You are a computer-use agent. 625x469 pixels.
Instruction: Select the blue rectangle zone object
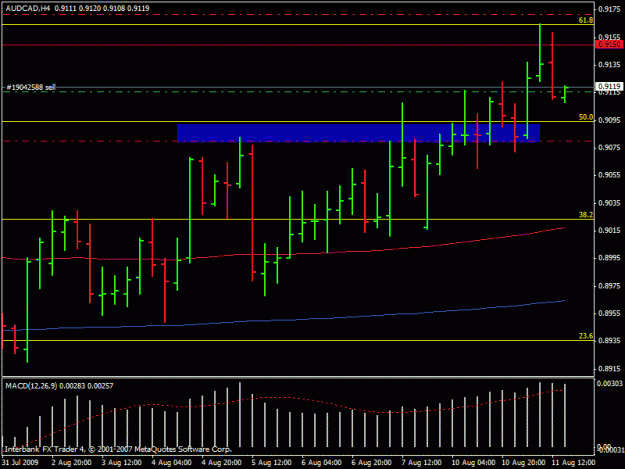coord(358,133)
